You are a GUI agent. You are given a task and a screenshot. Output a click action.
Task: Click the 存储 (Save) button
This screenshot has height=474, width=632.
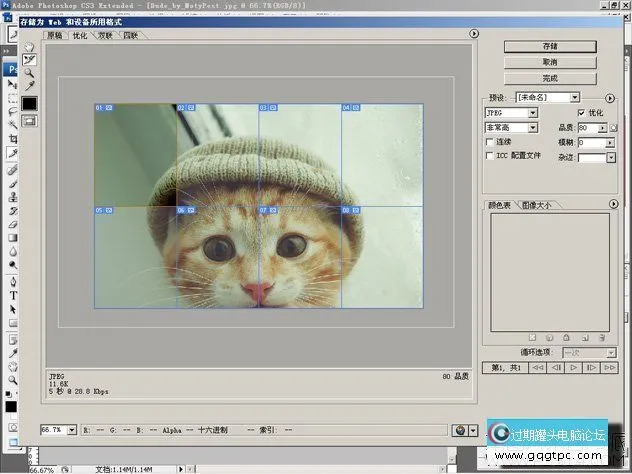(x=550, y=46)
